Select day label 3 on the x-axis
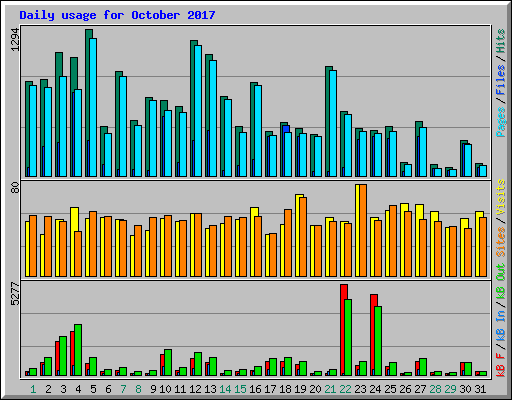 click(63, 389)
